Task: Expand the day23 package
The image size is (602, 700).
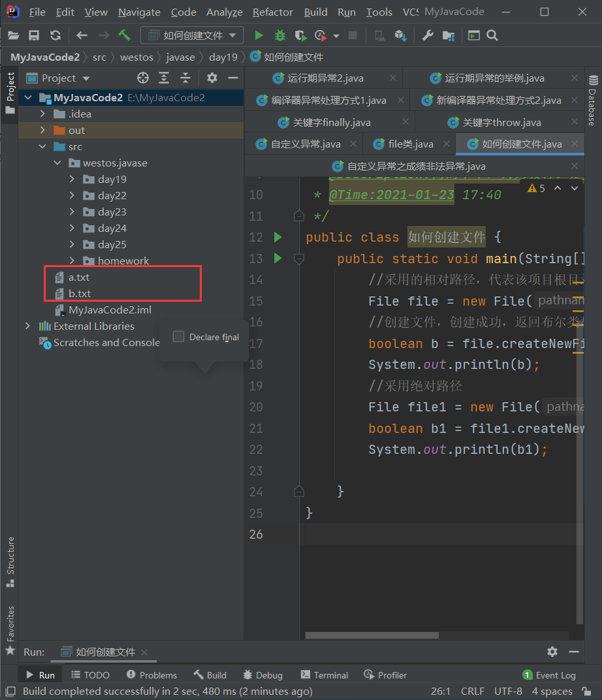Action: (72, 212)
